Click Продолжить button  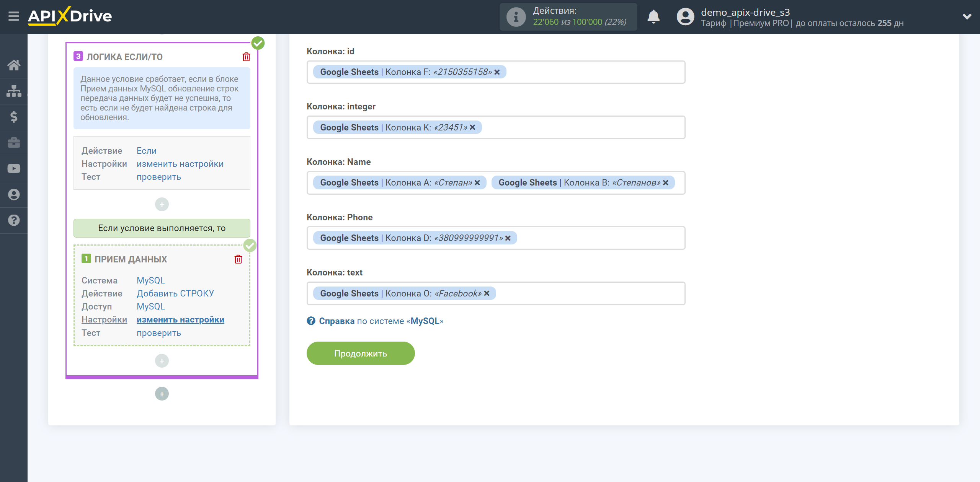point(361,353)
